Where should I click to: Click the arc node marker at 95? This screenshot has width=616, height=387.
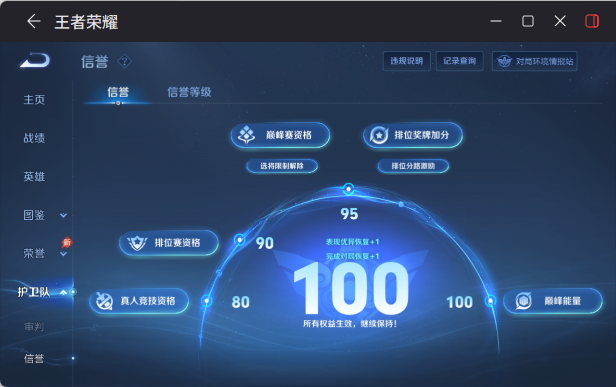click(348, 189)
